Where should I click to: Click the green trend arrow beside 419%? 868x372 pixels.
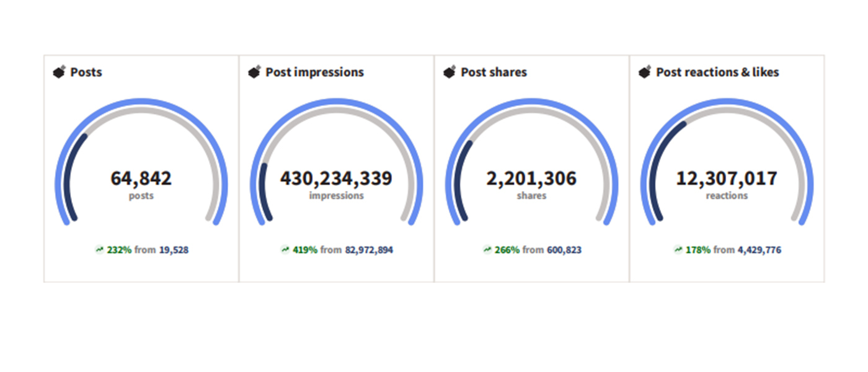pyautogui.click(x=285, y=250)
